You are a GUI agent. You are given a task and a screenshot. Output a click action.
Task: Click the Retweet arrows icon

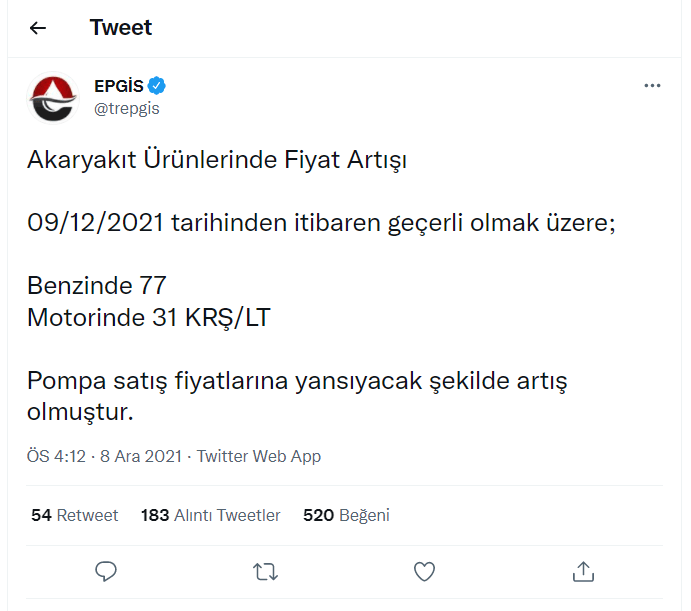[x=265, y=571]
